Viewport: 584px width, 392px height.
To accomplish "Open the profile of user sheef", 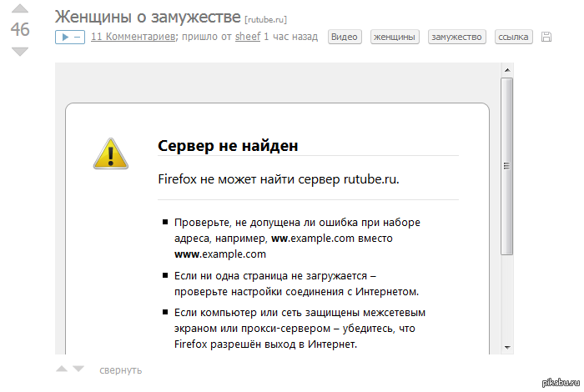I will tap(248, 37).
